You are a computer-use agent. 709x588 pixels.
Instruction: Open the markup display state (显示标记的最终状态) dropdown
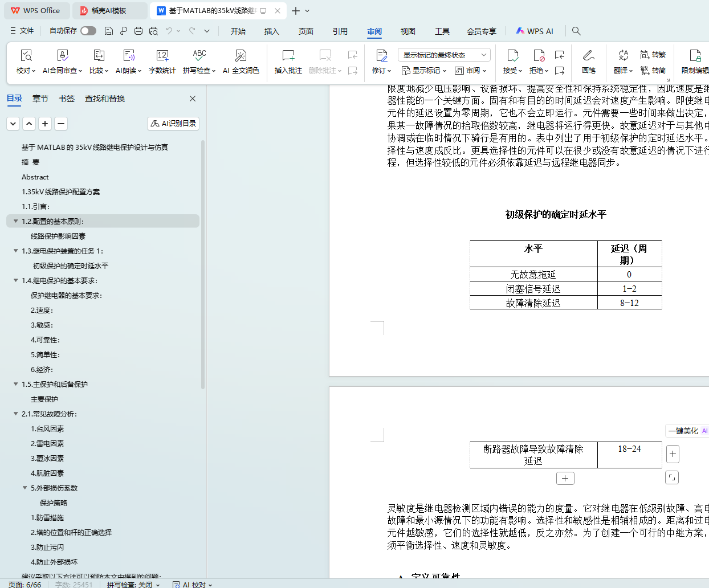coord(444,55)
